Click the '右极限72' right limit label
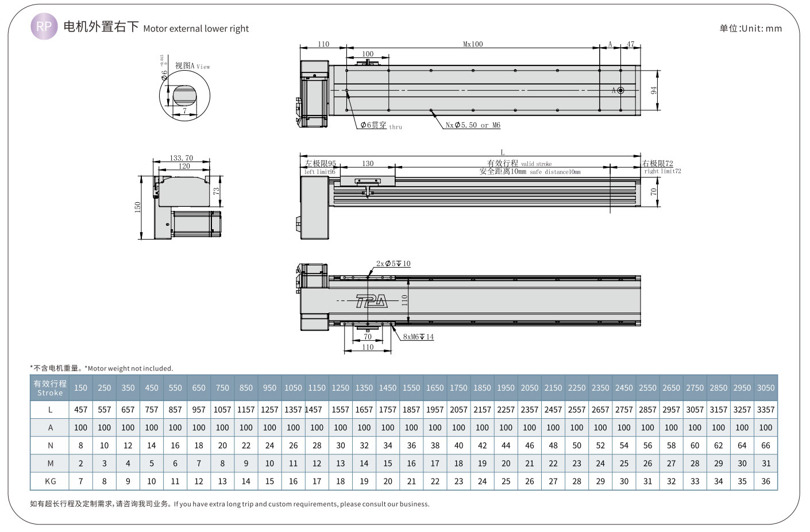The width and height of the screenshot is (810, 532). 658,164
